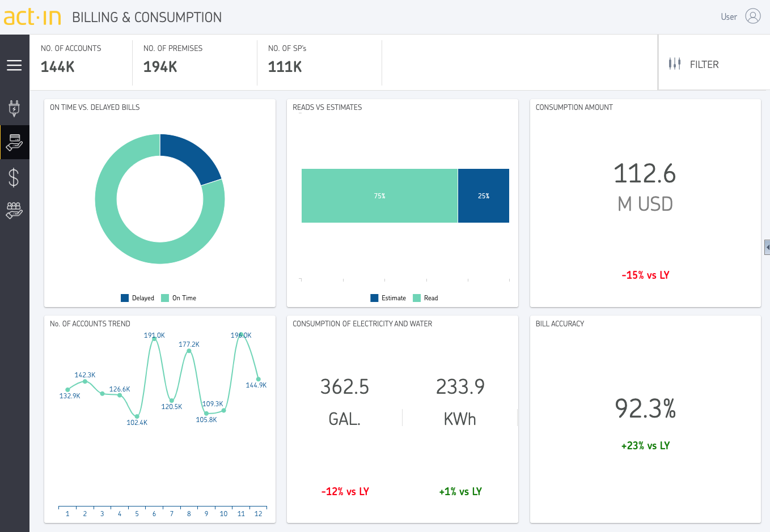
Task: Toggle the Estimate legend swatch
Action: pos(374,298)
